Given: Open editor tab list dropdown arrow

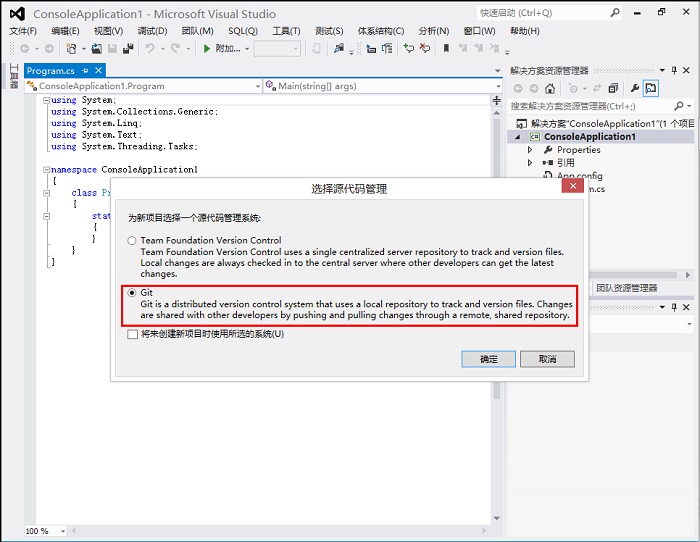Looking at the screenshot, I should point(498,71).
